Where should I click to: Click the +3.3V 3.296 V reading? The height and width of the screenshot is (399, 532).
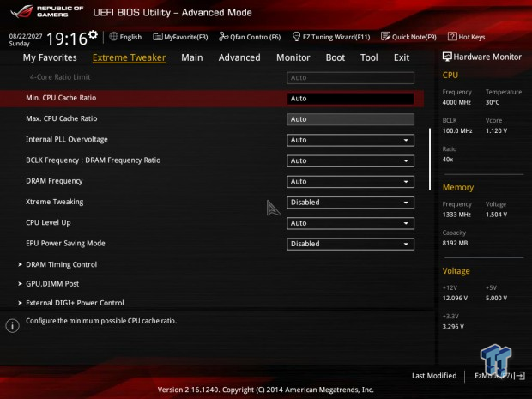tap(453, 326)
